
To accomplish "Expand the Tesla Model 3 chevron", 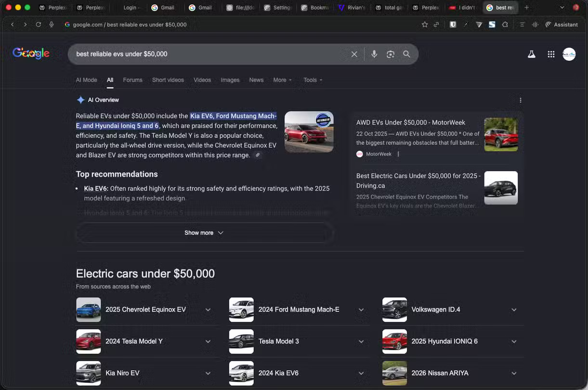I will pos(361,341).
